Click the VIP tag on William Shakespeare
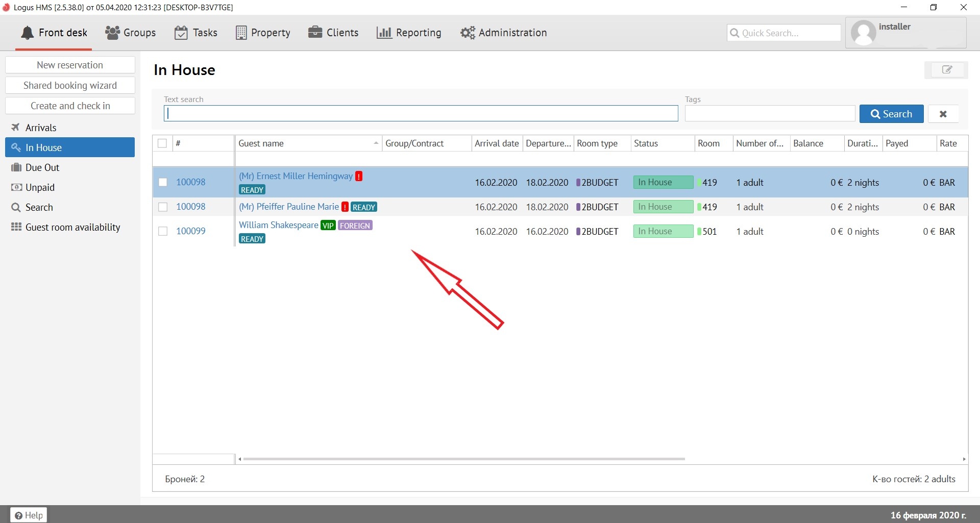 coord(328,226)
